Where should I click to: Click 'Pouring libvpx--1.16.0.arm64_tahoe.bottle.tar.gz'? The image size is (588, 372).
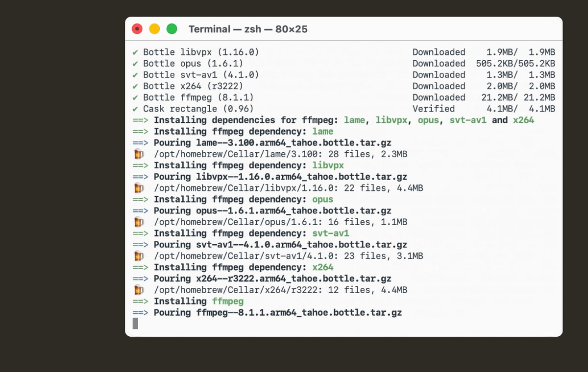coord(280,177)
